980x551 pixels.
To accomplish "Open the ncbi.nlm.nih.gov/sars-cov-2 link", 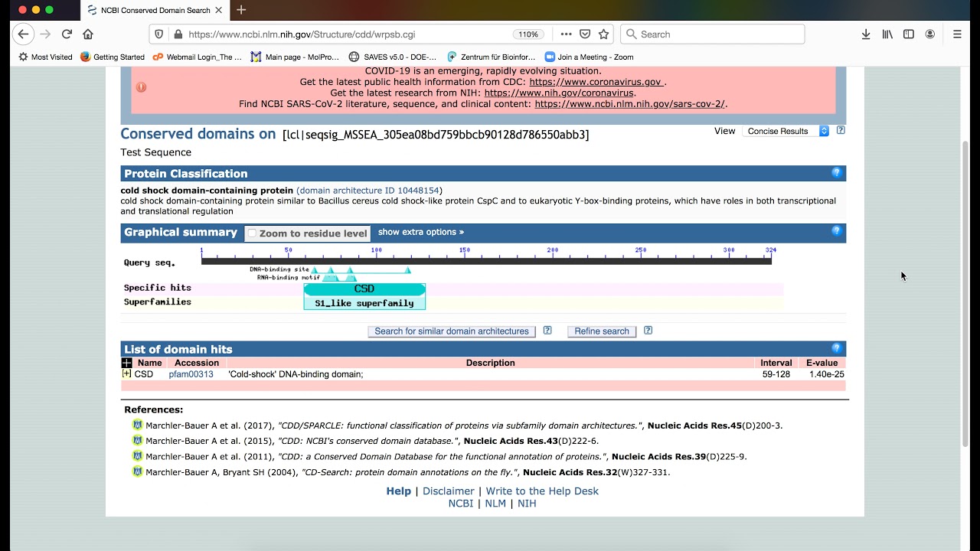I will point(629,104).
